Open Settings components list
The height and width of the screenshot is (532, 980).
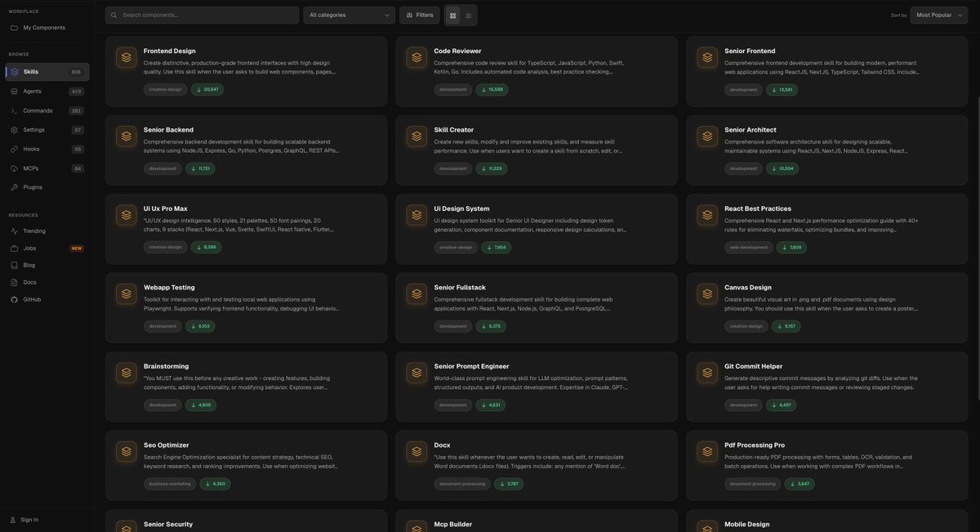pyautogui.click(x=47, y=130)
